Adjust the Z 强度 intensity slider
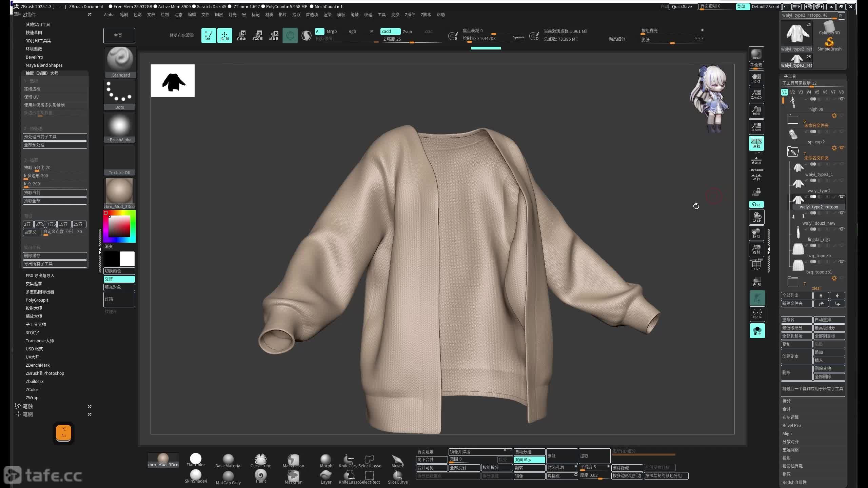The width and height of the screenshot is (868, 488). pyautogui.click(x=412, y=39)
